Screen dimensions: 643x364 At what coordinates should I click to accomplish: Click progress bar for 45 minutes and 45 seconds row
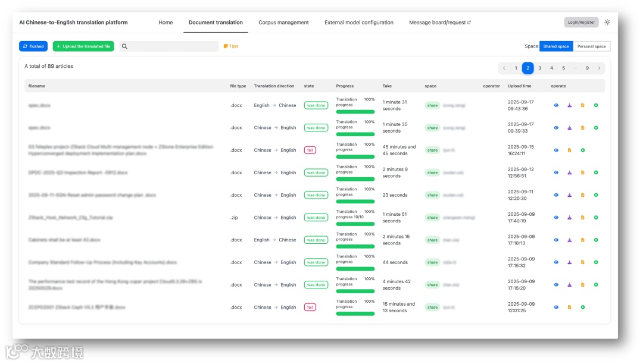click(x=355, y=157)
